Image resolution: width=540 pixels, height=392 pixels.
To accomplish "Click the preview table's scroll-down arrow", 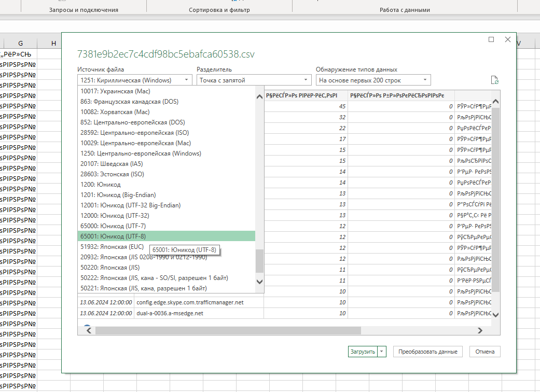I will click(x=495, y=314).
